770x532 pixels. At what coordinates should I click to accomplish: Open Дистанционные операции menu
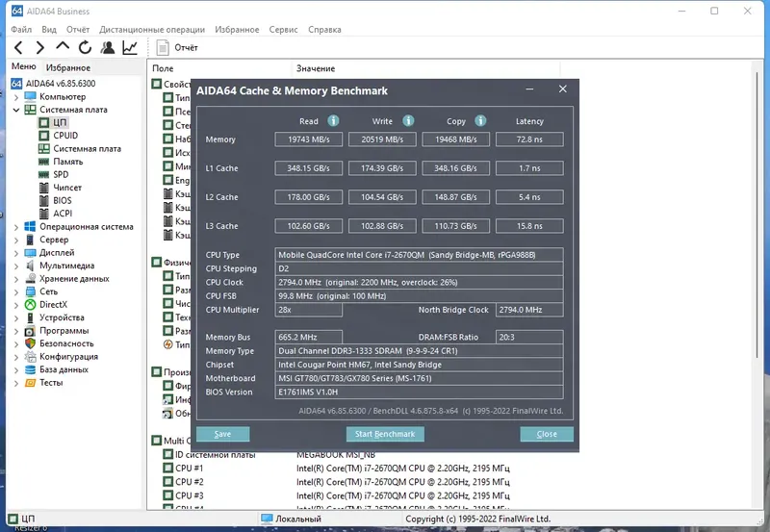pyautogui.click(x=152, y=30)
